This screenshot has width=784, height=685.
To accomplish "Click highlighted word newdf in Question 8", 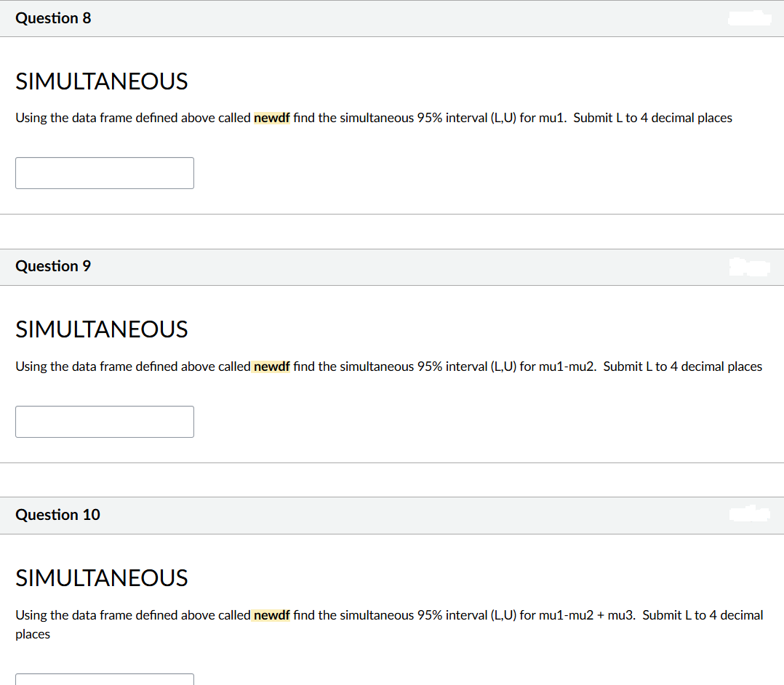I will (x=271, y=118).
